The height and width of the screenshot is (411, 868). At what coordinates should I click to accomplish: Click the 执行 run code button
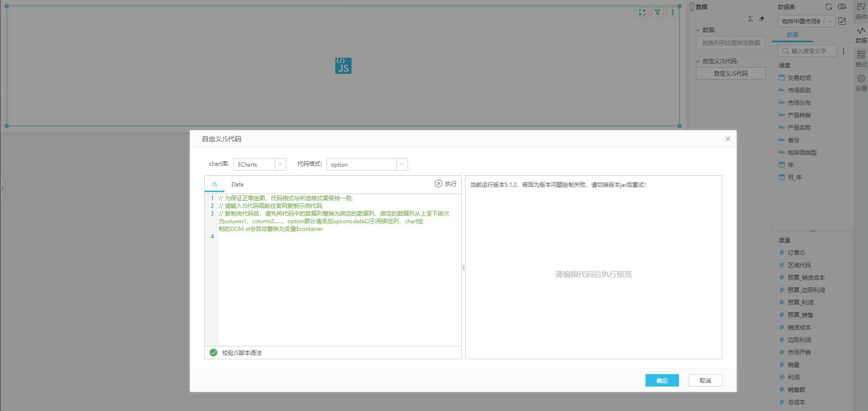tap(446, 184)
